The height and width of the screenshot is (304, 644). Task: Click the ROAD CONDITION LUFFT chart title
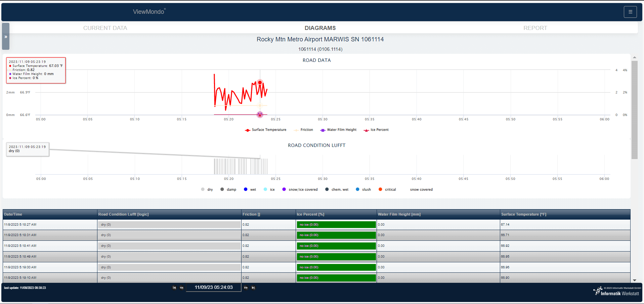[317, 145]
